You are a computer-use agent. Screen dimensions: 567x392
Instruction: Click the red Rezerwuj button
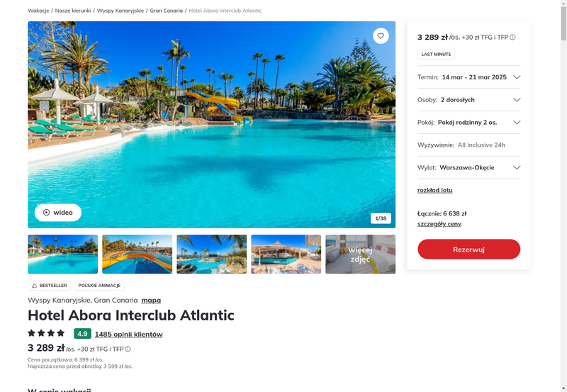point(468,249)
